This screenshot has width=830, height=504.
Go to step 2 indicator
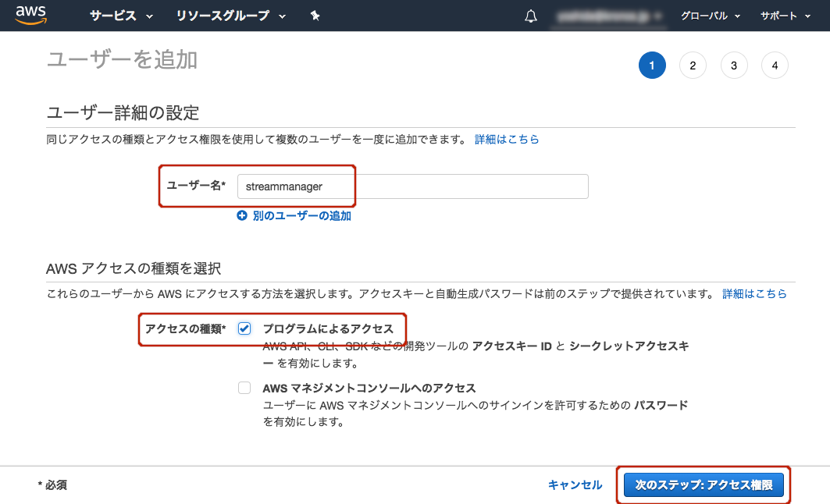pyautogui.click(x=693, y=66)
